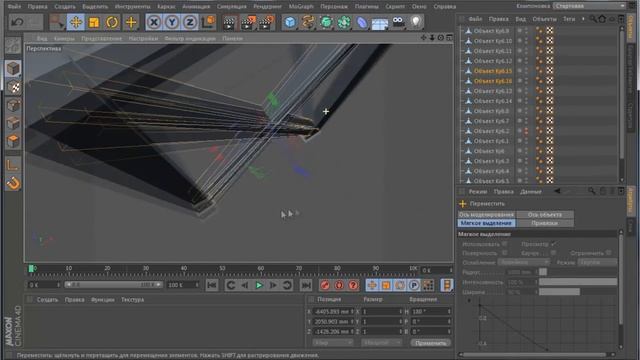640x360 pixels.
Task: Open viewport Камеры menu
Action: point(64,38)
